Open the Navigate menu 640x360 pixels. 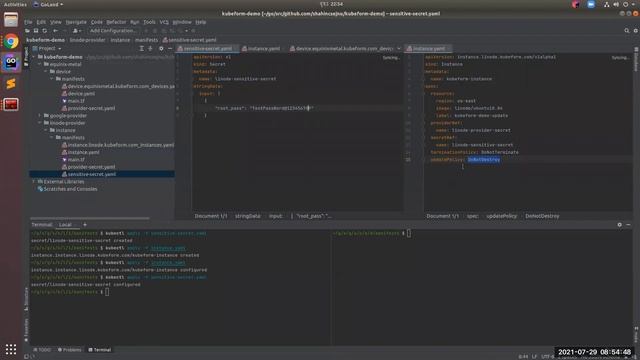pyautogui.click(x=76, y=22)
